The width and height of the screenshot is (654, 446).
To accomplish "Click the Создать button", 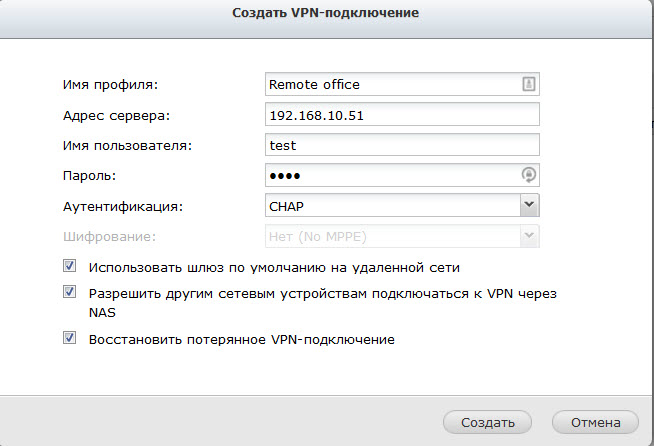I will click(x=487, y=423).
